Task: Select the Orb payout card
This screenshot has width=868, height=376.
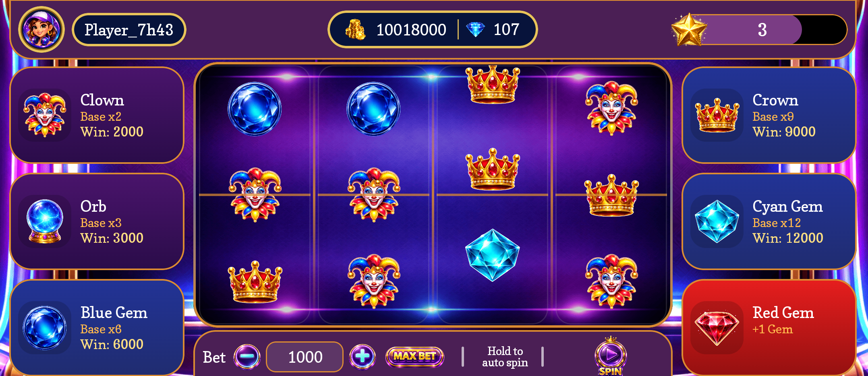Action: (x=97, y=221)
